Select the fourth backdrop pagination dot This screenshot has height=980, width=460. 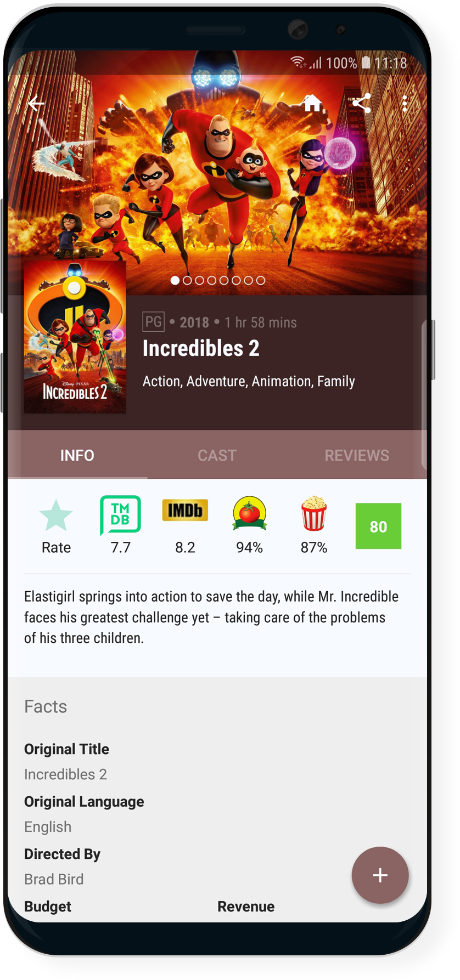211,280
